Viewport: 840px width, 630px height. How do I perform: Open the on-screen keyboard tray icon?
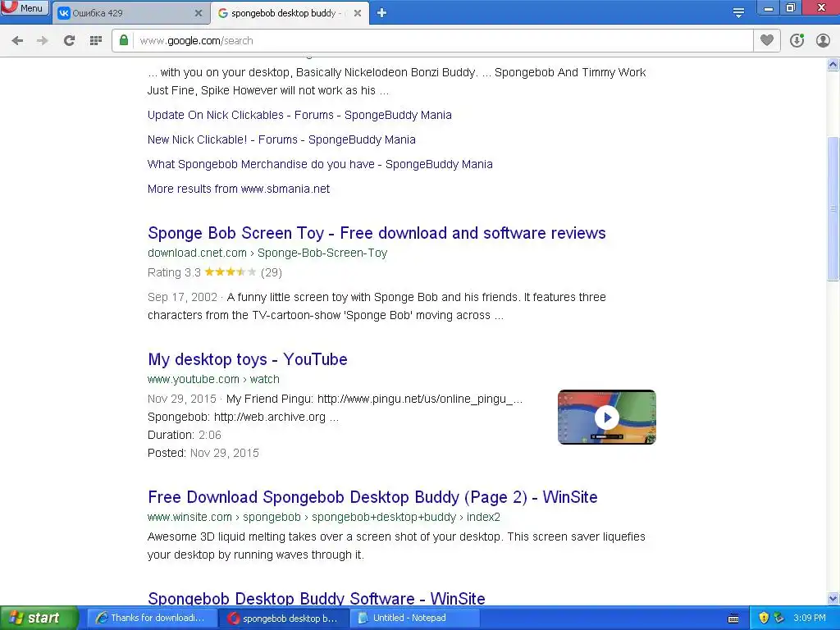coord(733,619)
